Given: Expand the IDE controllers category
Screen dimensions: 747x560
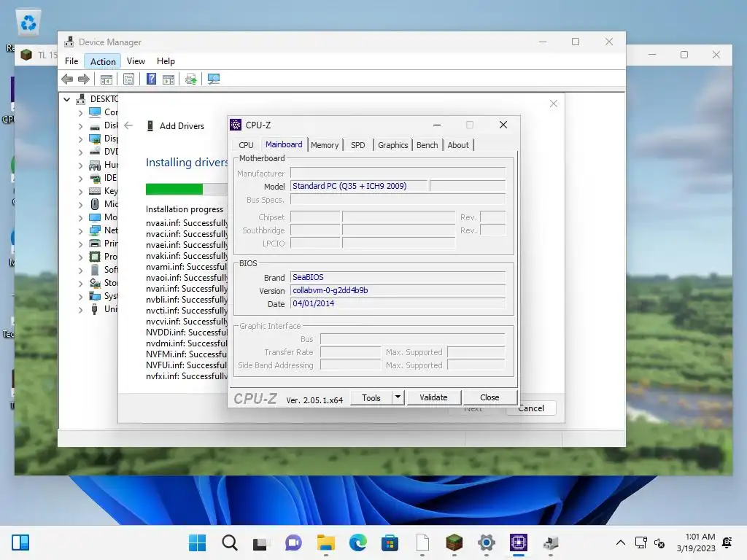Looking at the screenshot, I should click(x=80, y=179).
